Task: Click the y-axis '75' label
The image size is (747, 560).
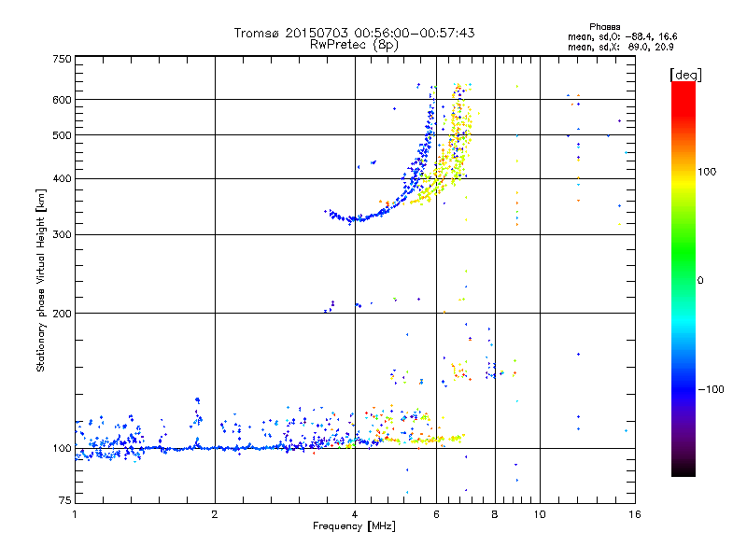Action: pos(65,500)
